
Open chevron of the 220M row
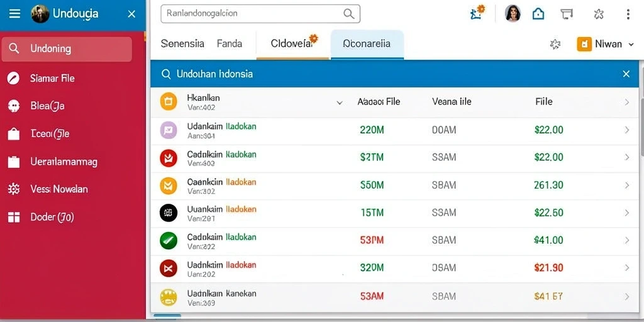pyautogui.click(x=627, y=130)
